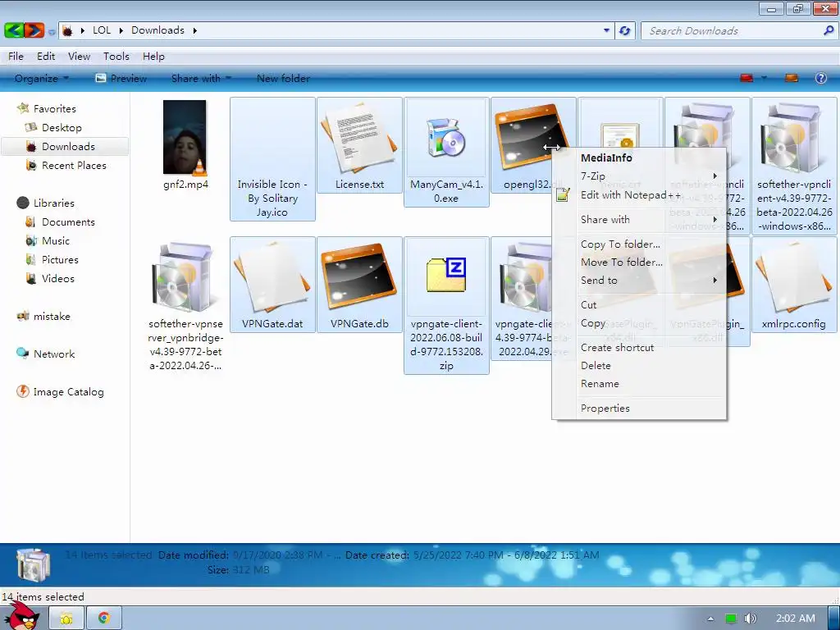The image size is (840, 630).
Task: Select the ManyCam_v4.1.0.exe installer icon
Action: 445,138
